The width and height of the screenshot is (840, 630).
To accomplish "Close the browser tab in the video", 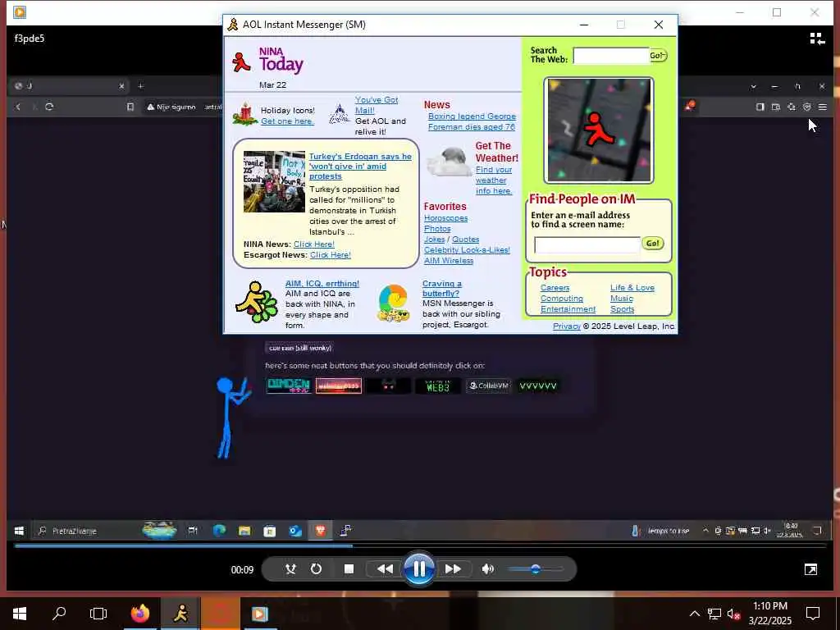I will point(121,85).
